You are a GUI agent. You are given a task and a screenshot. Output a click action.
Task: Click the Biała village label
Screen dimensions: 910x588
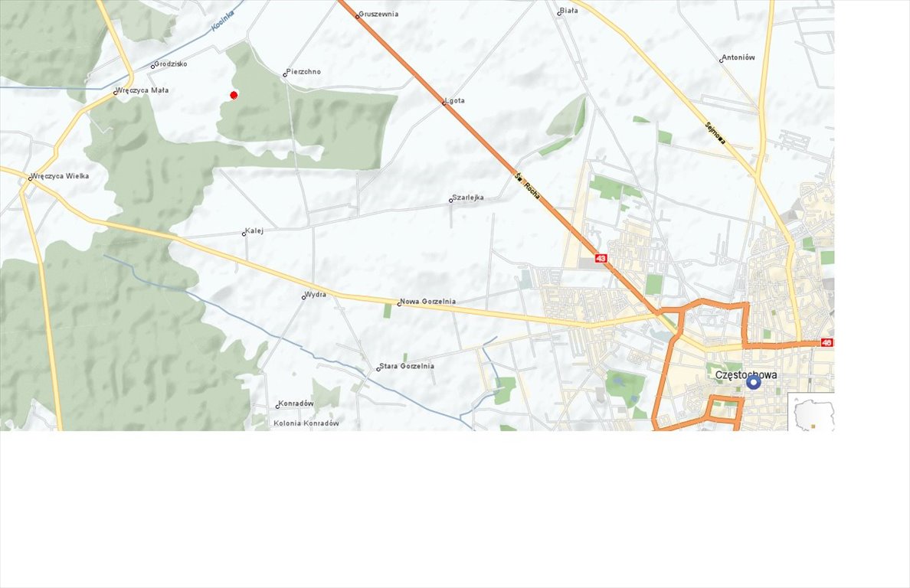point(568,11)
